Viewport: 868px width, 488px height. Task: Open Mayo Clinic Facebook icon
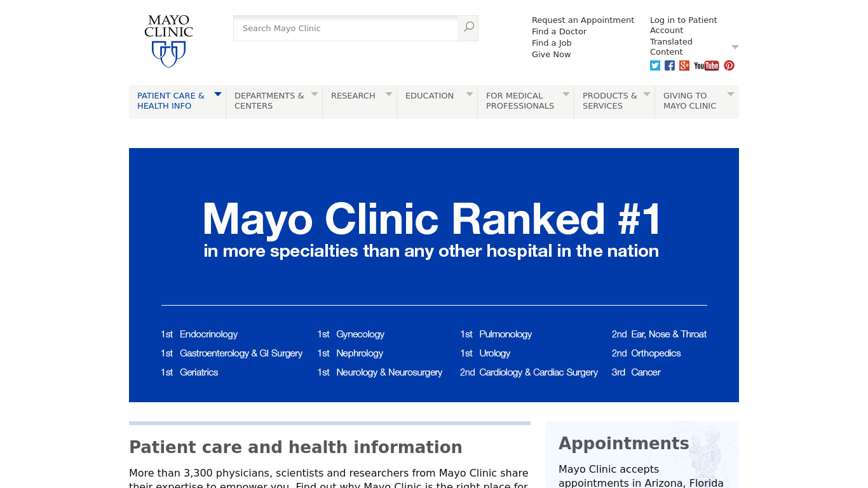coord(670,65)
